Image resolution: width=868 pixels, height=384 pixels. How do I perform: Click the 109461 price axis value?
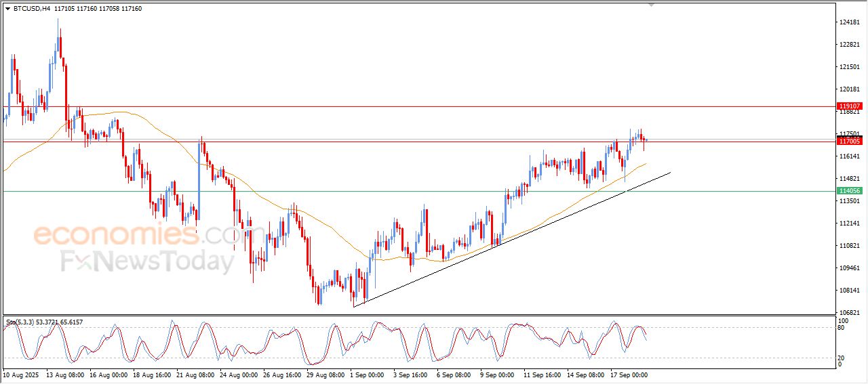tap(851, 268)
